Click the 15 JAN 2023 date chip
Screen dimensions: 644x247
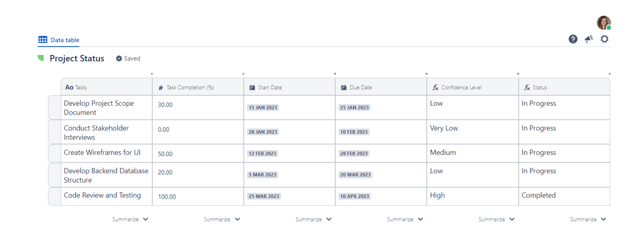click(x=263, y=108)
